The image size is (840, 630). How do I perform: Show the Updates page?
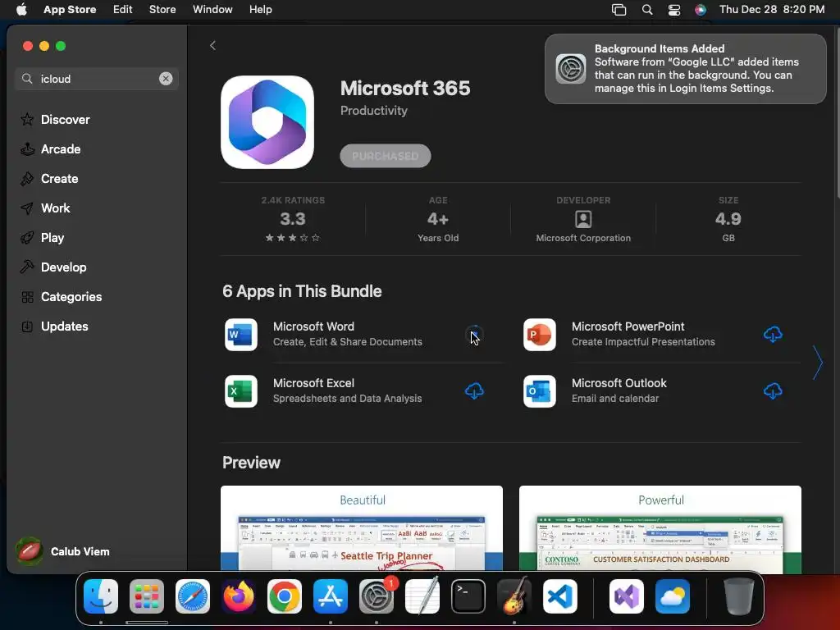(x=54, y=326)
